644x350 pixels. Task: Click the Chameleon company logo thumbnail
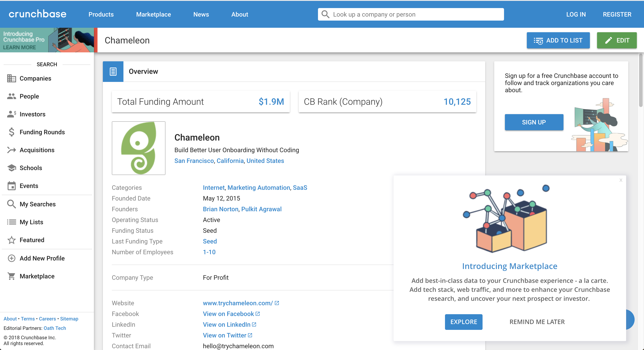pyautogui.click(x=138, y=148)
